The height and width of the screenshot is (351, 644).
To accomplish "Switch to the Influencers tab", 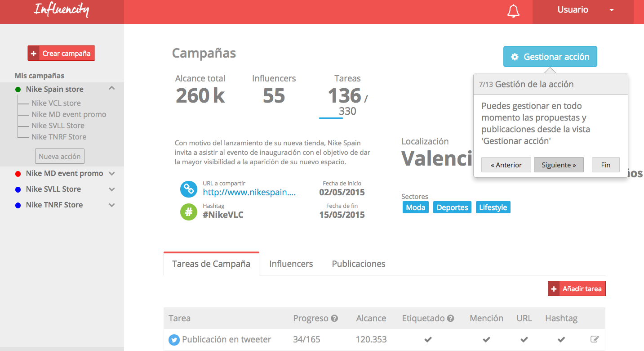I will click(291, 264).
